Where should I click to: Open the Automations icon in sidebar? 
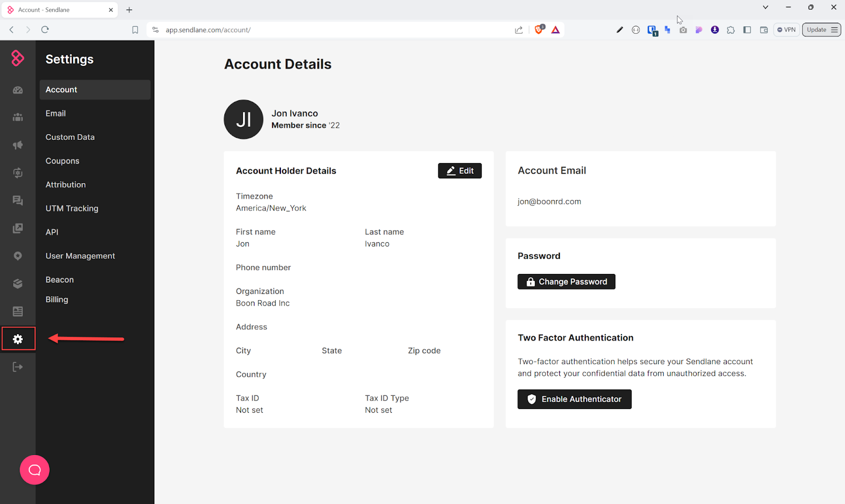[x=17, y=173]
